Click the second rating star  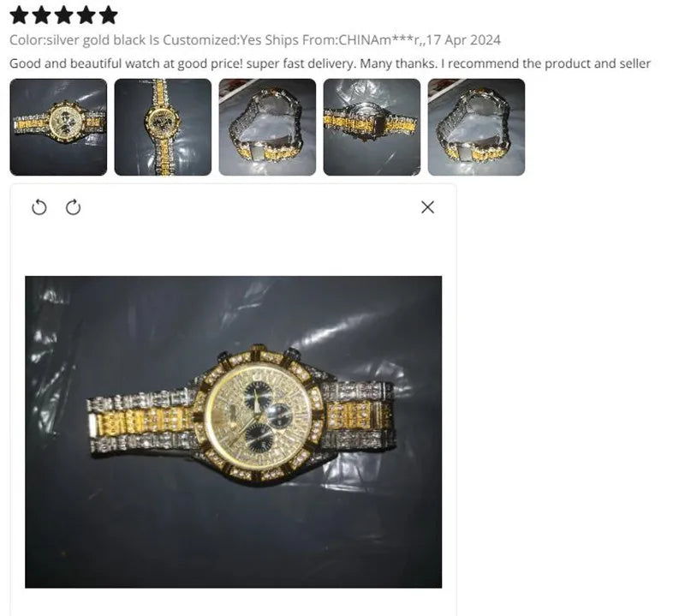[42, 15]
